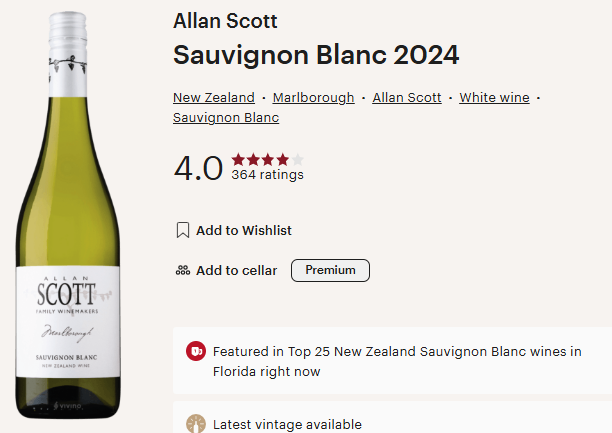
Task: Open the White wine category link
Action: (x=493, y=98)
